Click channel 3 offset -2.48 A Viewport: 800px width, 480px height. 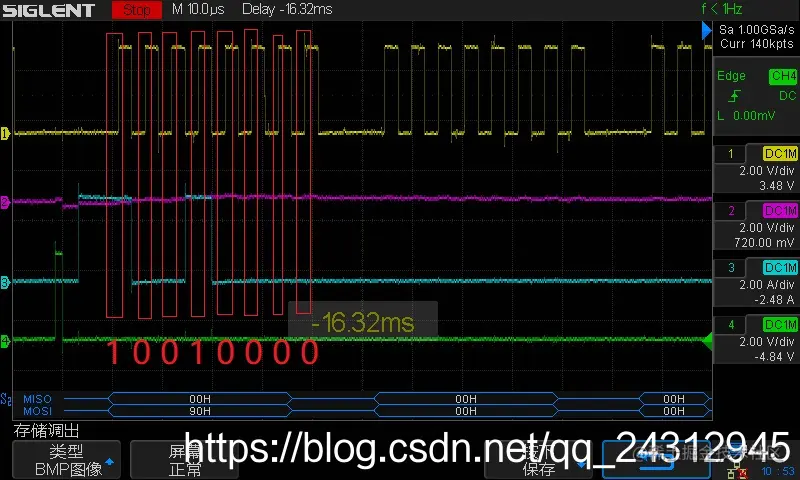[x=774, y=300]
